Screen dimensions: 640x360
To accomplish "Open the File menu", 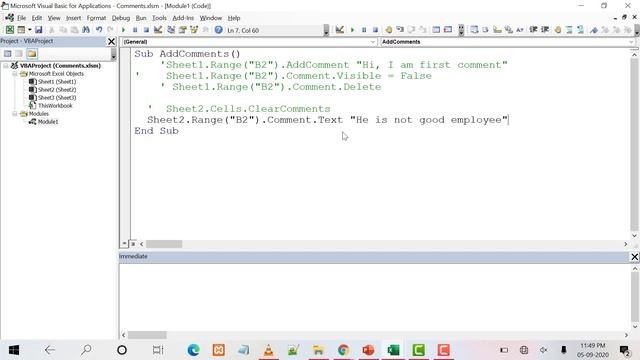I will coord(21,18).
